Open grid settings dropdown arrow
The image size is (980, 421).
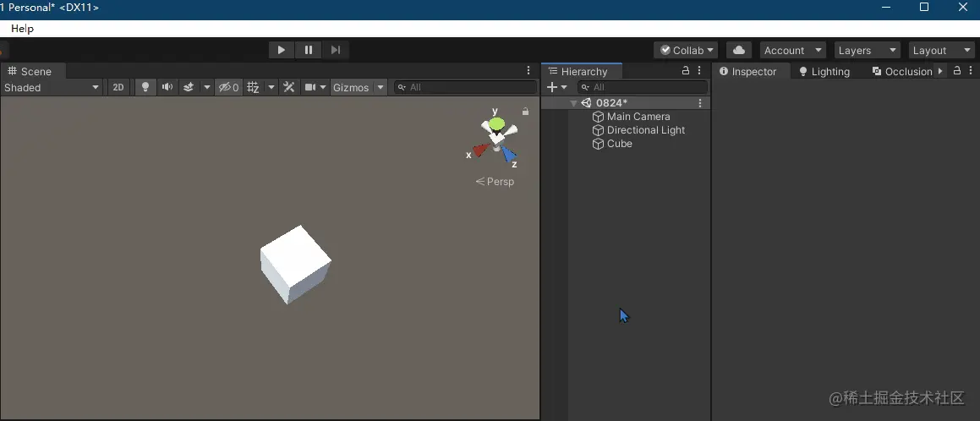click(271, 87)
